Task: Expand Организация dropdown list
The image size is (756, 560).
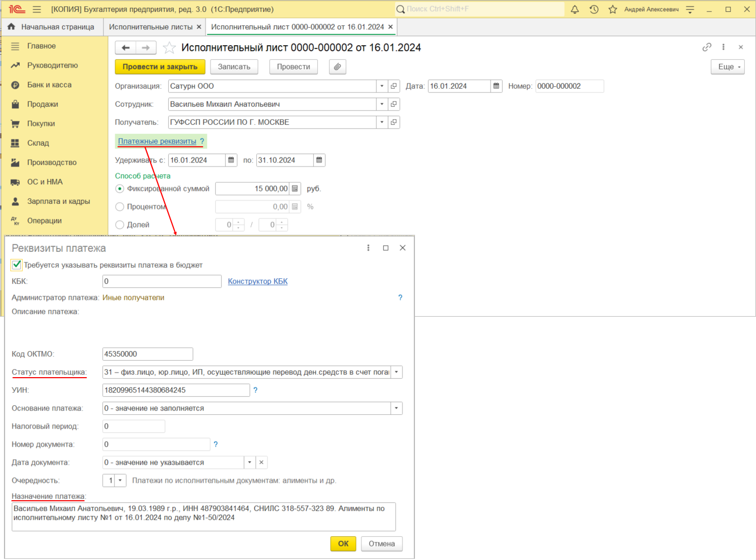Action: click(x=382, y=86)
